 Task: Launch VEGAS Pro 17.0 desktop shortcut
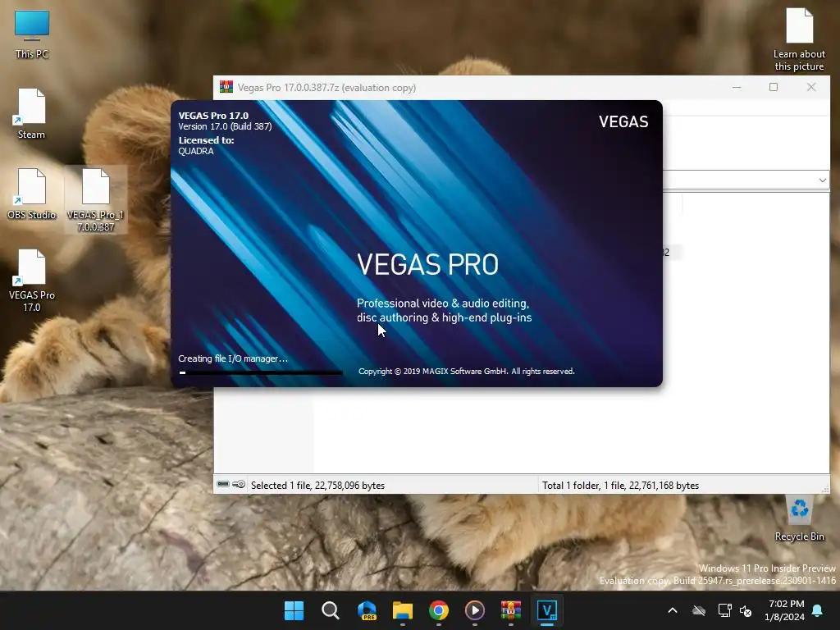(32, 281)
